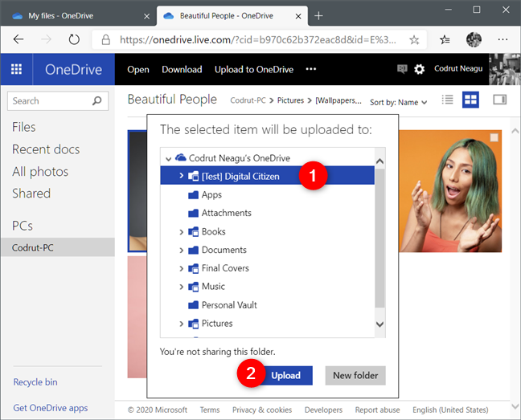Click Upload to OneDrive command
The image size is (521, 420).
click(254, 69)
